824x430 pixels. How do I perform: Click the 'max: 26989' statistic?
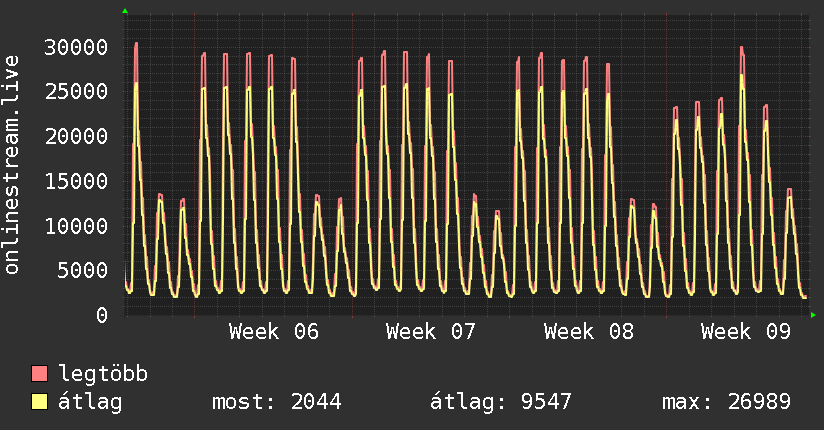click(x=726, y=402)
